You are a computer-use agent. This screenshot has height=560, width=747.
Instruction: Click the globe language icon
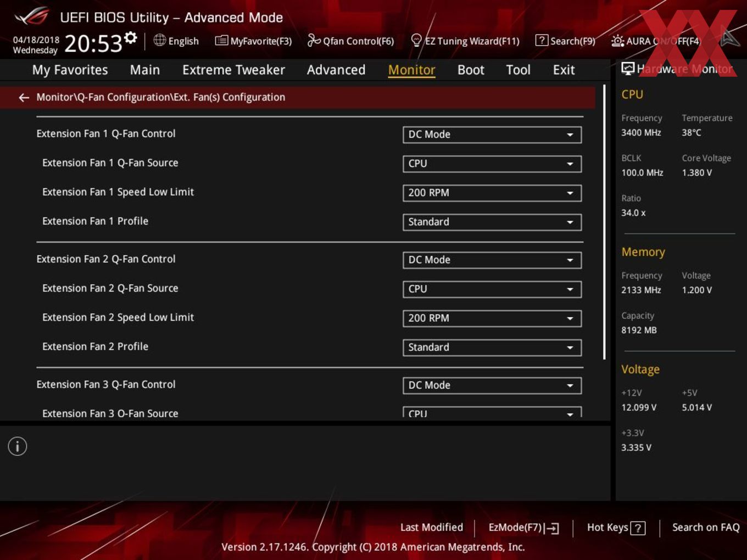pos(159,40)
